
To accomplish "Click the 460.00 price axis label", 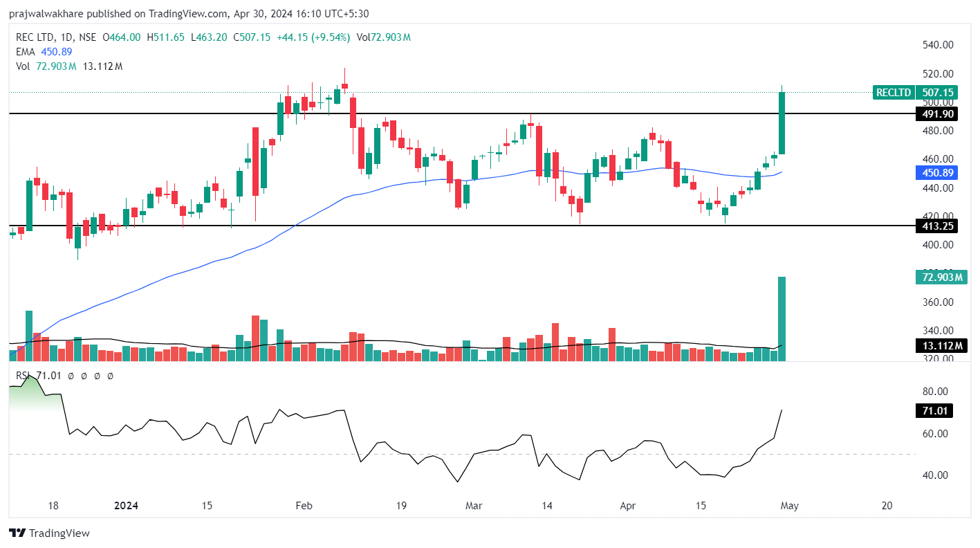I will click(937, 159).
